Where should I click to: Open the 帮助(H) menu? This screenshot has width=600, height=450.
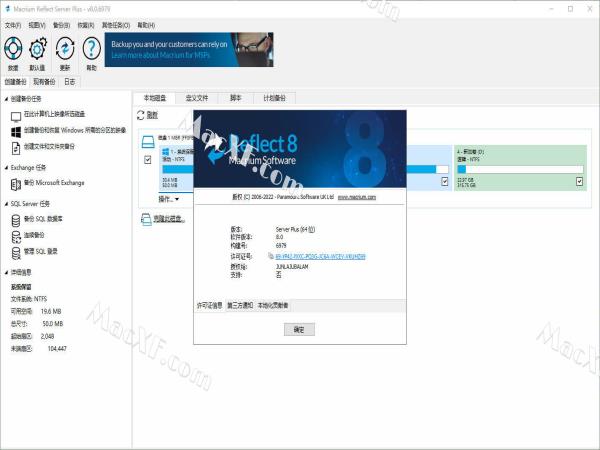[146, 25]
